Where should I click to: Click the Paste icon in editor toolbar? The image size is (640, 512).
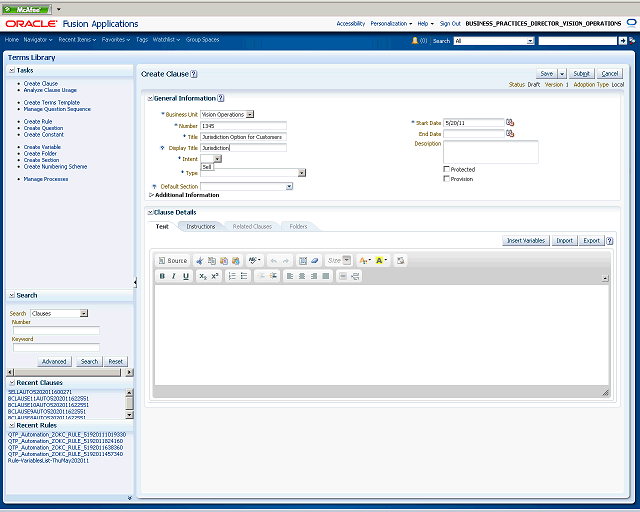[x=224, y=260]
